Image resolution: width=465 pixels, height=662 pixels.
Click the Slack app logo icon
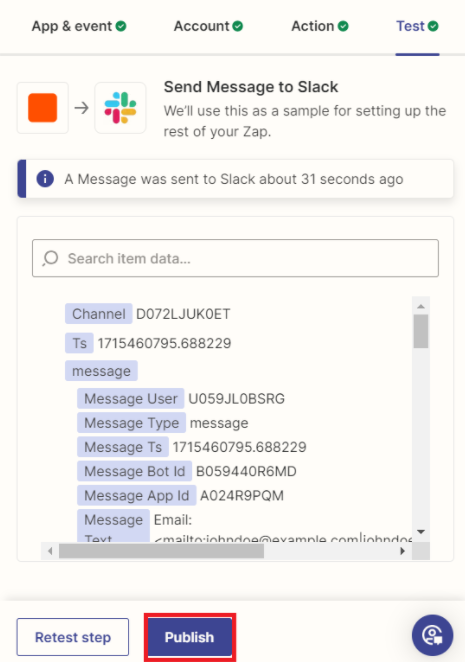pos(120,108)
